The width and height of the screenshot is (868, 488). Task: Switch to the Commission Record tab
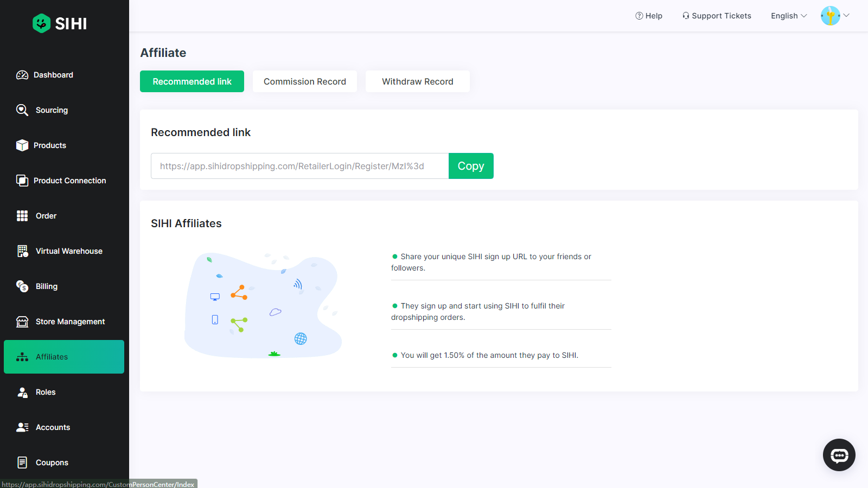(304, 81)
